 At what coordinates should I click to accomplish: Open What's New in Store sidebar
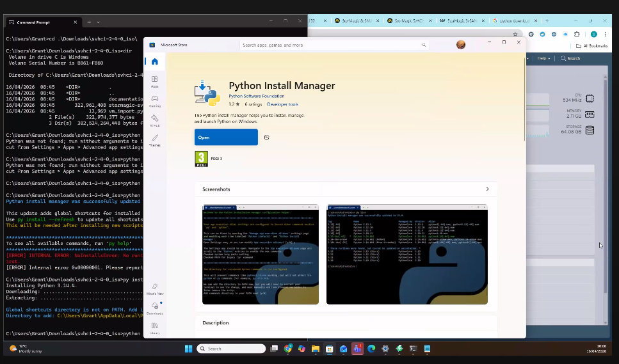click(x=155, y=289)
